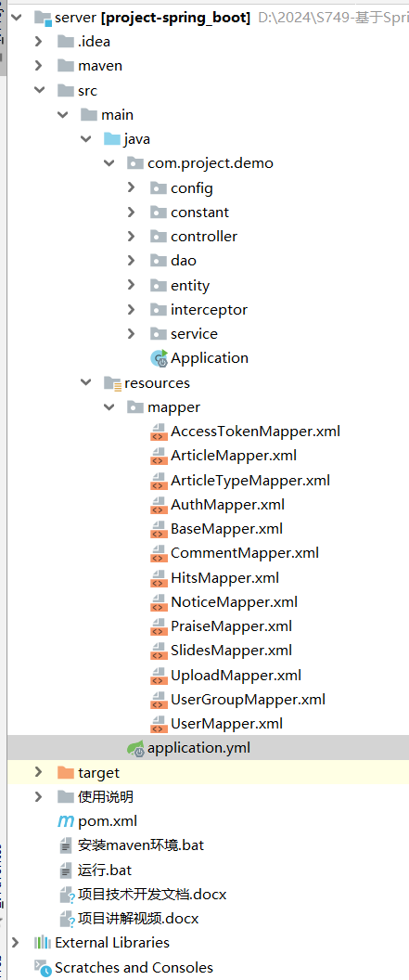Click the HitsMapper.xml file icon
The width and height of the screenshot is (409, 980).
pyautogui.click(x=160, y=578)
